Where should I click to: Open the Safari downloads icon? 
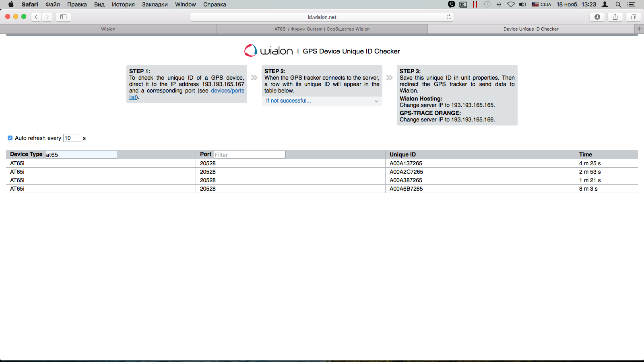coord(597,17)
